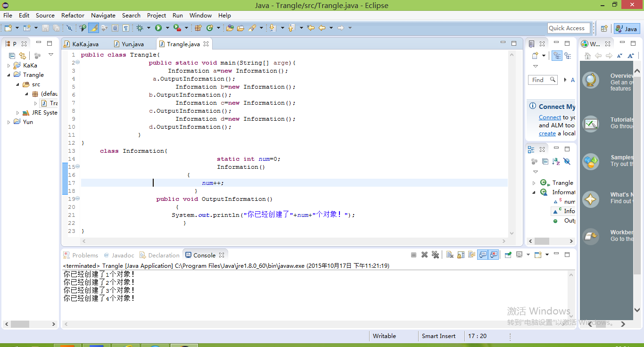Click the Clear Console icon
This screenshot has height=347, width=644.
450,255
